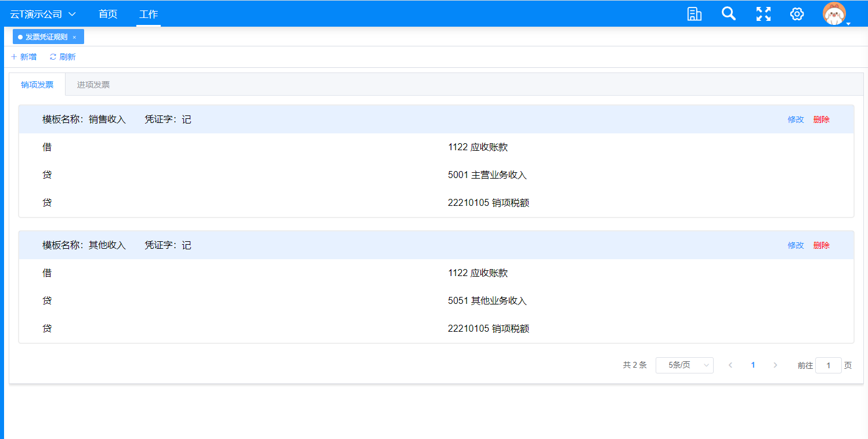868x439 pixels.
Task: Click 修改 for the 其他收入 template
Action: pos(795,245)
